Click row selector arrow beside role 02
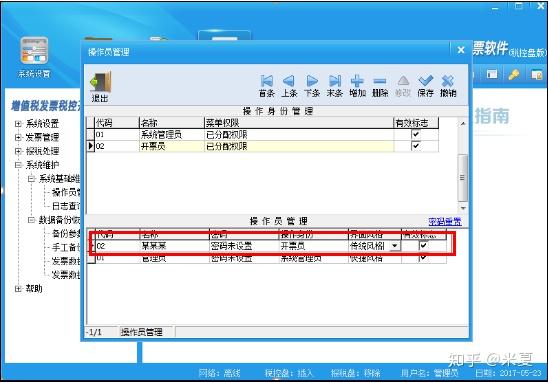Screen dimensions: 548x383 coord(91,146)
